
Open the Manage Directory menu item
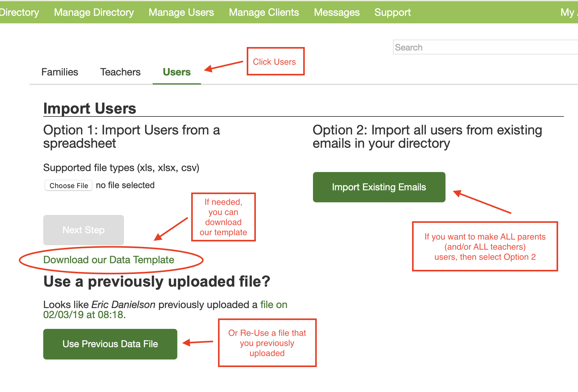94,12
